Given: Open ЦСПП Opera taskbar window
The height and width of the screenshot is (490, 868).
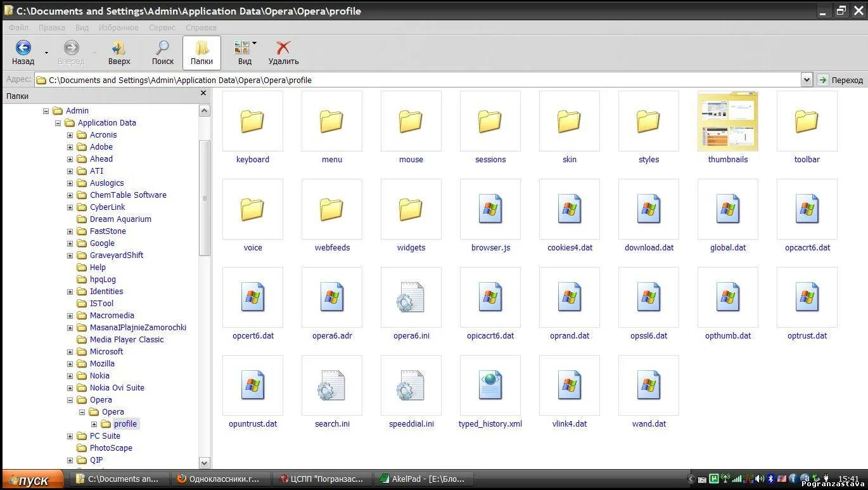Looking at the screenshot, I should [321, 479].
